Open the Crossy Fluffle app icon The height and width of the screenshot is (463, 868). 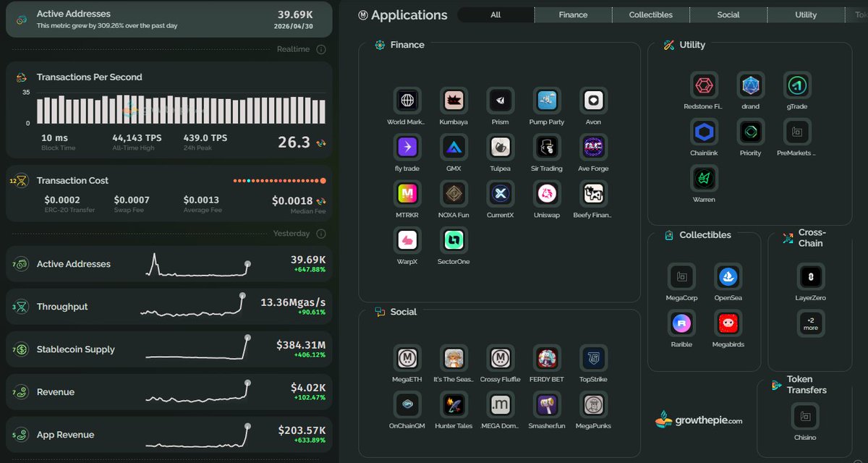tap(500, 358)
